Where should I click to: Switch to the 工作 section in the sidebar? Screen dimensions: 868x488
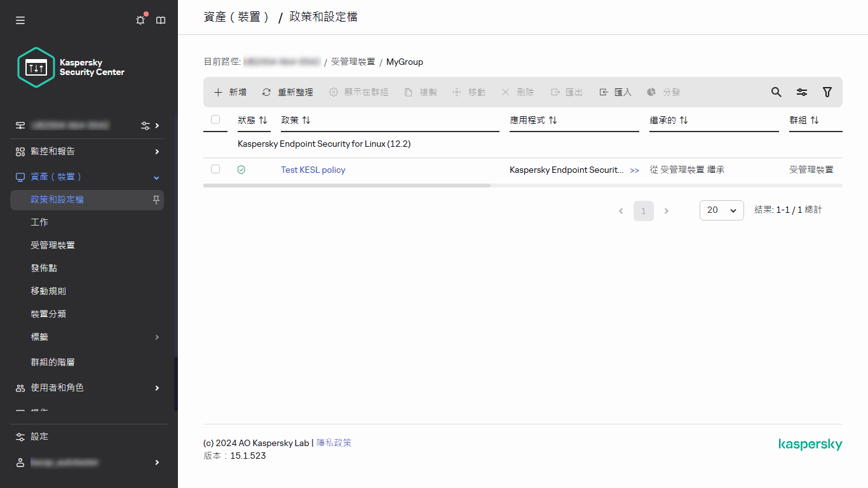coord(39,222)
